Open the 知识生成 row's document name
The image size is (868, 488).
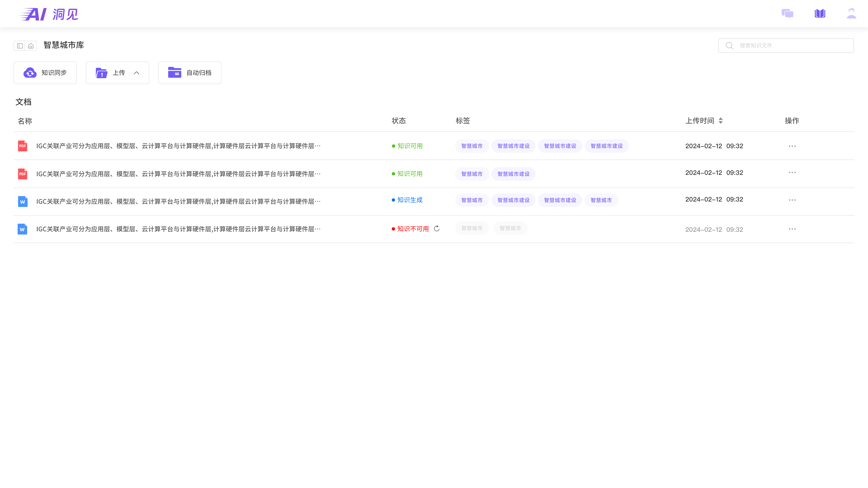[179, 201]
